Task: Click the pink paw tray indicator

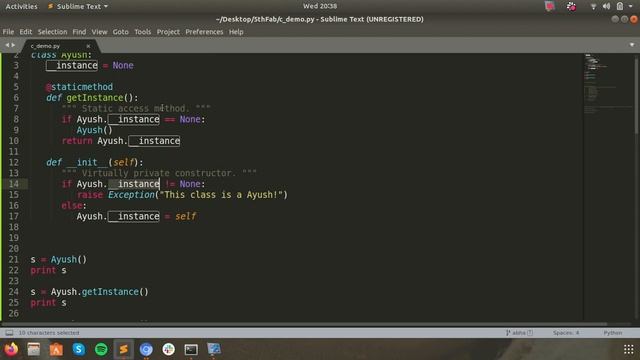Action: click(x=571, y=6)
